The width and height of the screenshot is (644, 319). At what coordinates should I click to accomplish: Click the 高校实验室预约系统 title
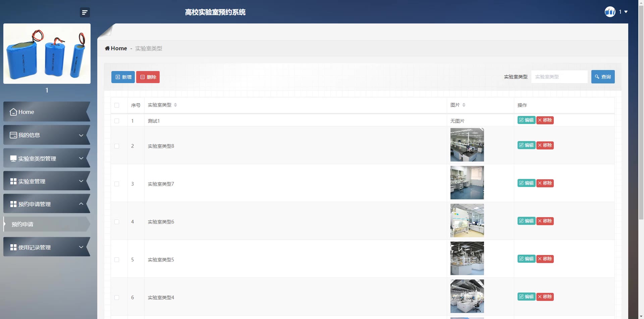[x=215, y=12]
